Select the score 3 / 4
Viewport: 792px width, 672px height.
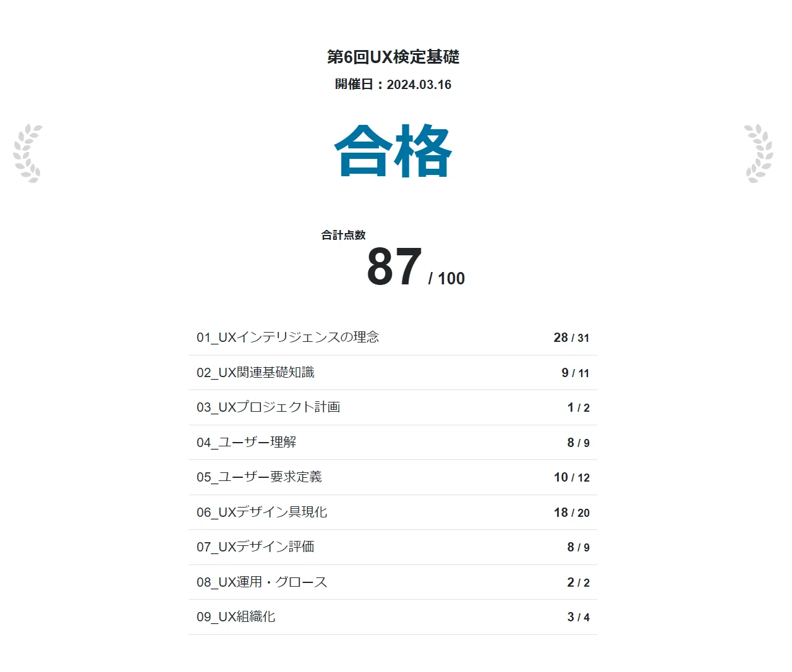[x=578, y=617]
